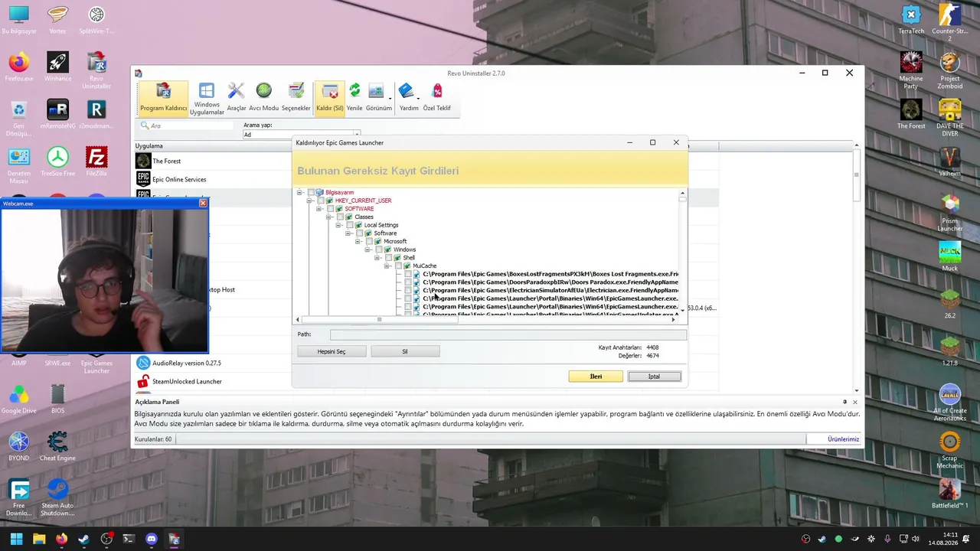Image resolution: width=980 pixels, height=551 pixels.
Task: Open Cheat Engine desktop shortcut
Action: 57,446
